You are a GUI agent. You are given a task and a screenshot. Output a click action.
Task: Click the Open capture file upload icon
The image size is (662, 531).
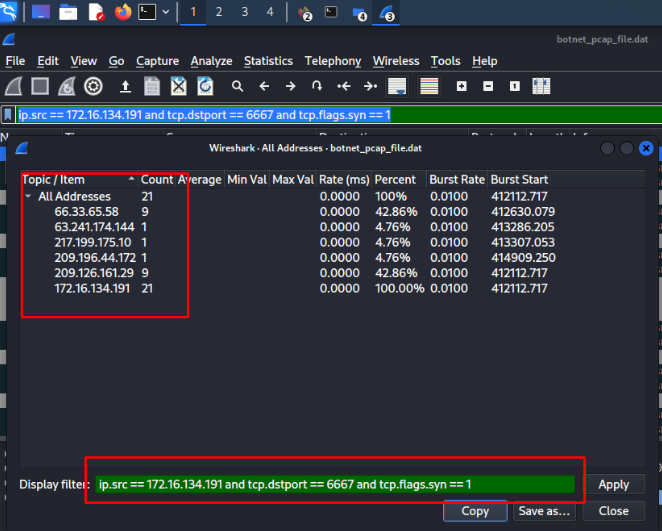[x=125, y=87]
